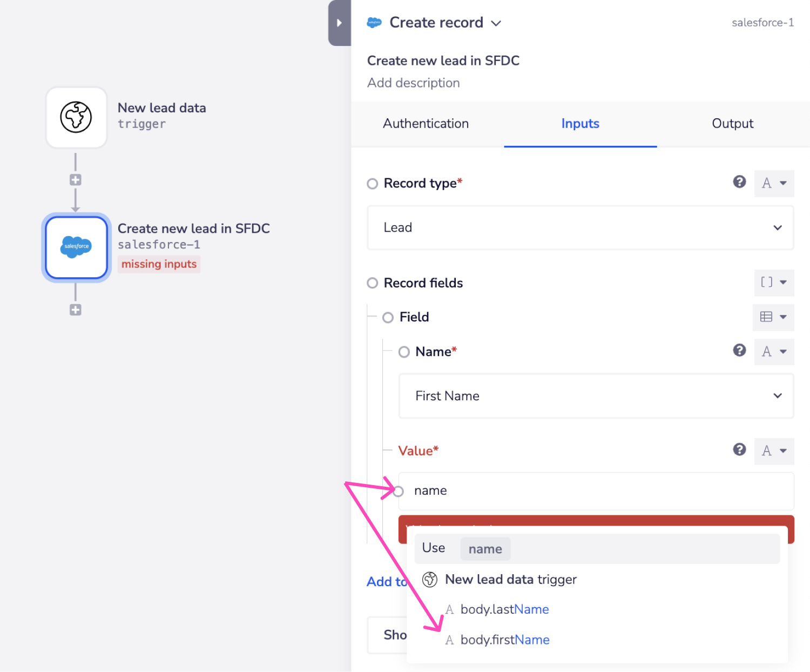Click plus icon between trigger and Salesforce step
810x672 pixels.
tap(76, 180)
